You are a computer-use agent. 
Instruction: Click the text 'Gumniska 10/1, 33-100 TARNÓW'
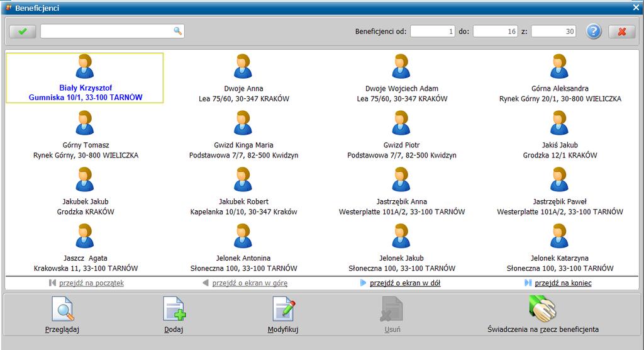tap(86, 98)
